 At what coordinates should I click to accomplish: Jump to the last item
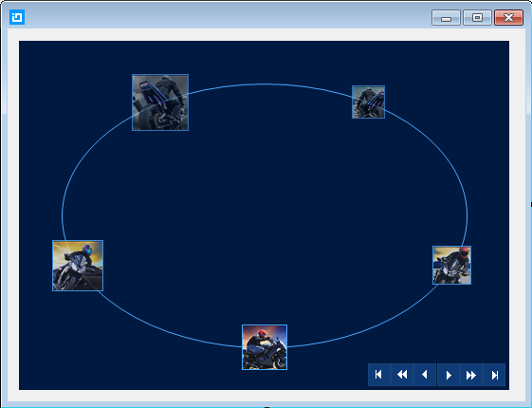click(494, 375)
